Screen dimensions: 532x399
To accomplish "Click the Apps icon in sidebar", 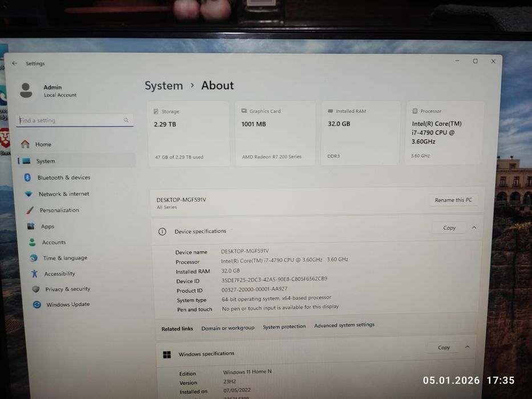I will coord(31,226).
